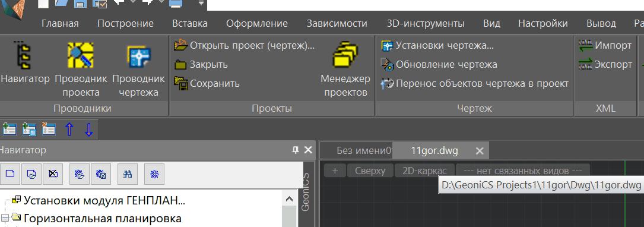Click second page icon in Навигатор toolbar
644x227 pixels.
tap(31, 174)
